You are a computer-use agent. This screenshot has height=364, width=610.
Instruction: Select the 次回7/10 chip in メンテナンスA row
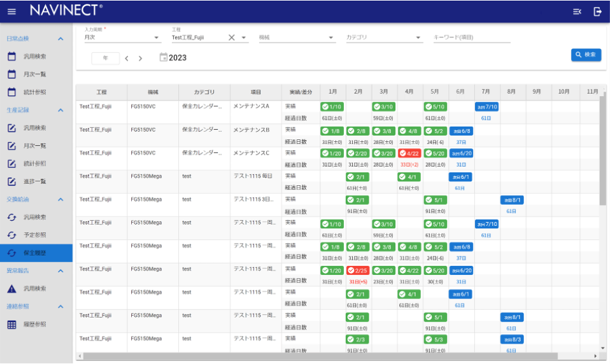pos(486,106)
